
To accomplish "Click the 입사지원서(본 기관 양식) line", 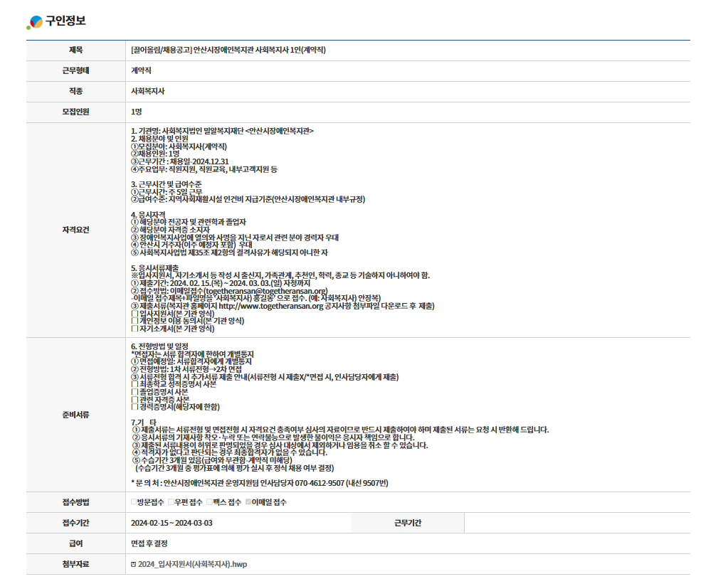I will 173,314.
